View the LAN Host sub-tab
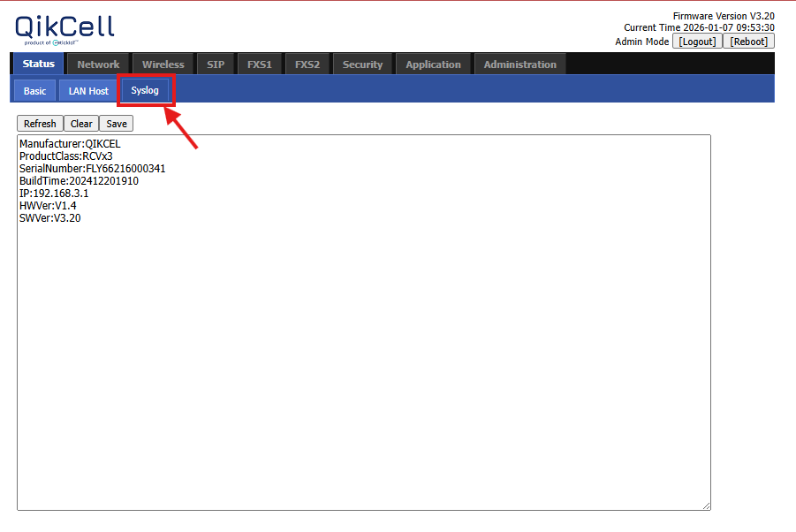The image size is (796, 532). click(88, 91)
